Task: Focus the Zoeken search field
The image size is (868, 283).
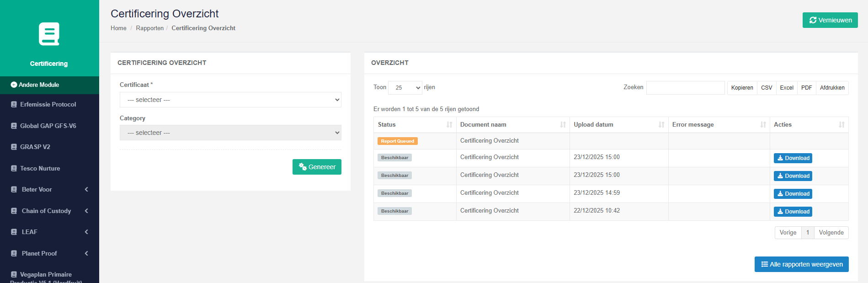Action: pos(685,88)
